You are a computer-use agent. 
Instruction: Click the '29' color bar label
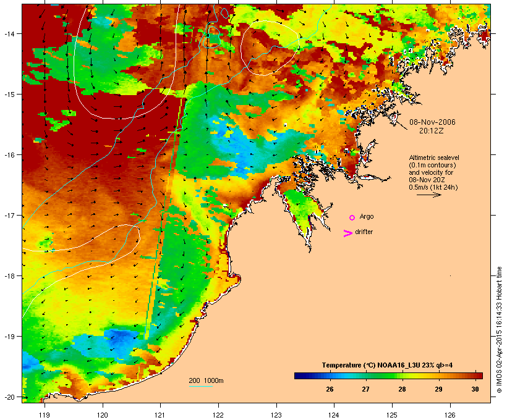[438, 389]
